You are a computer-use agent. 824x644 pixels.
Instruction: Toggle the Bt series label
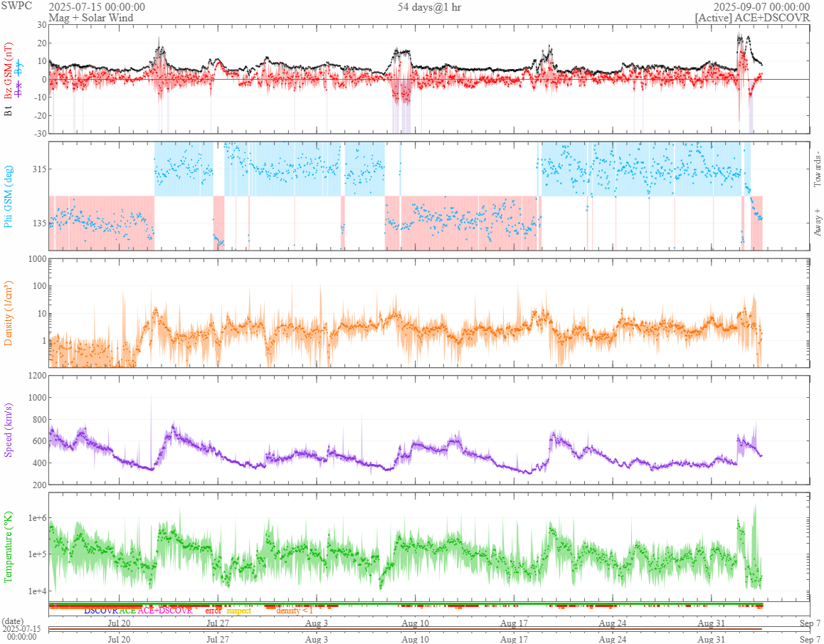[x=9, y=111]
